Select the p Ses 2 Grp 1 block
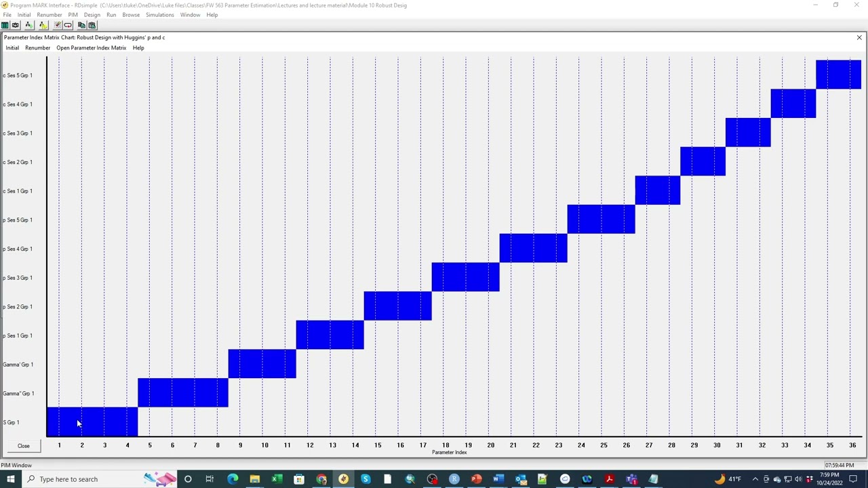This screenshot has width=868, height=488. pos(398,306)
